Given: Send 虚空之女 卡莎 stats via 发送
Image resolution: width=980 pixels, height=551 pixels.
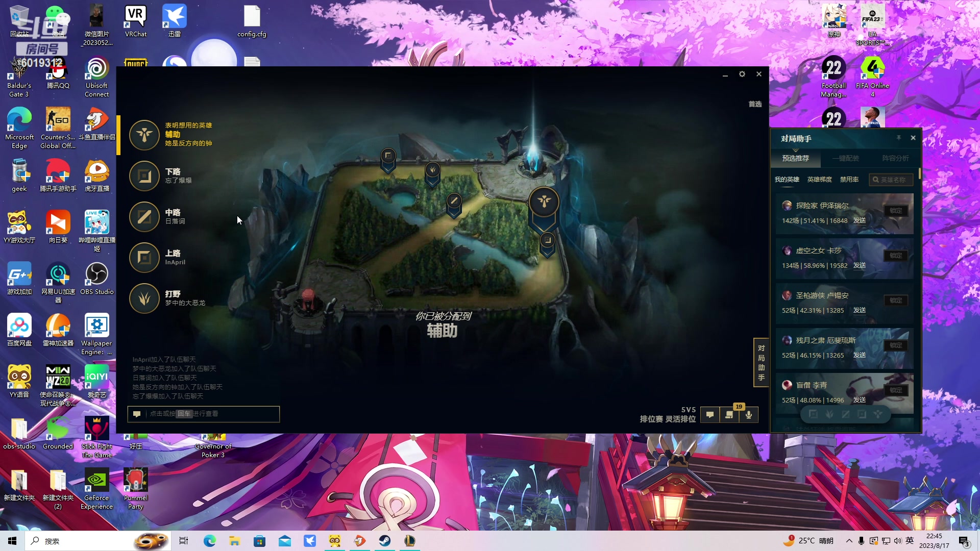Looking at the screenshot, I should pyautogui.click(x=860, y=265).
